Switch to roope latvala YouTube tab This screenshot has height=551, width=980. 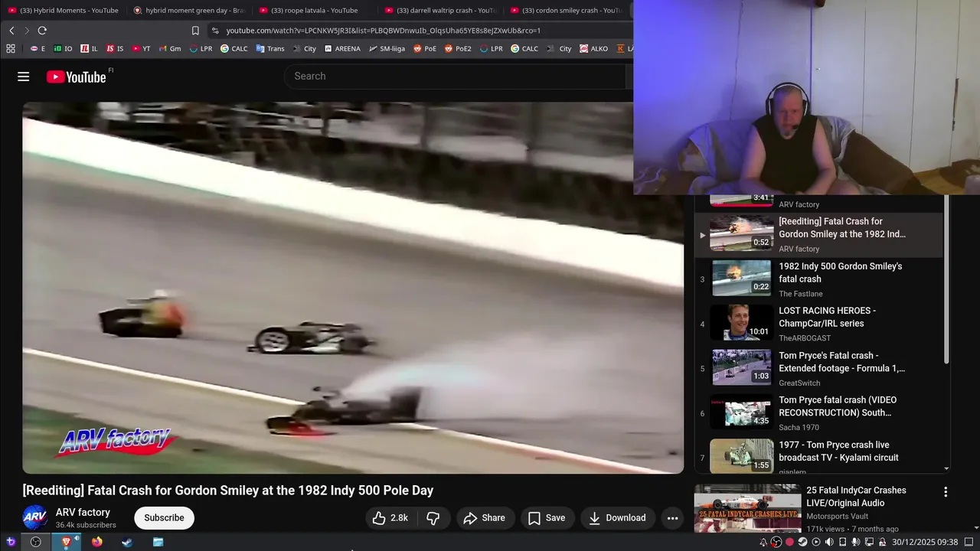(314, 10)
